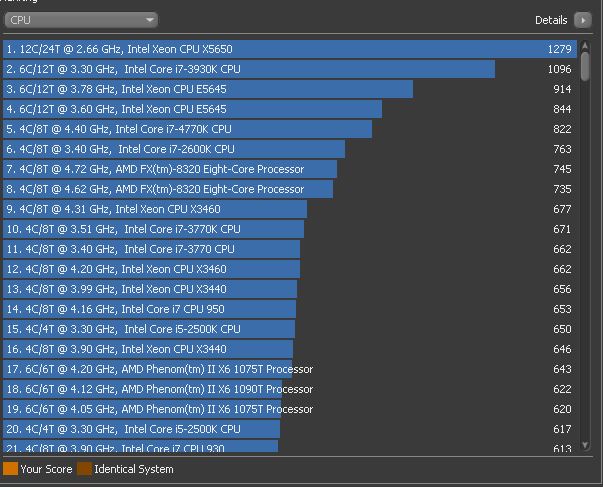Select the Intel Xeon CPU X5650 row
Screen dimensions: 603x487
290,49
